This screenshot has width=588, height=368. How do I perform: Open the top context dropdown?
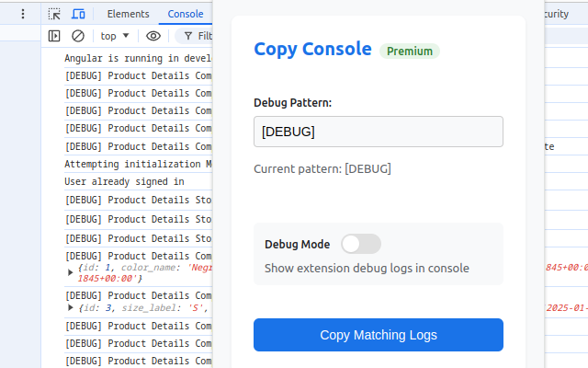[x=115, y=36]
